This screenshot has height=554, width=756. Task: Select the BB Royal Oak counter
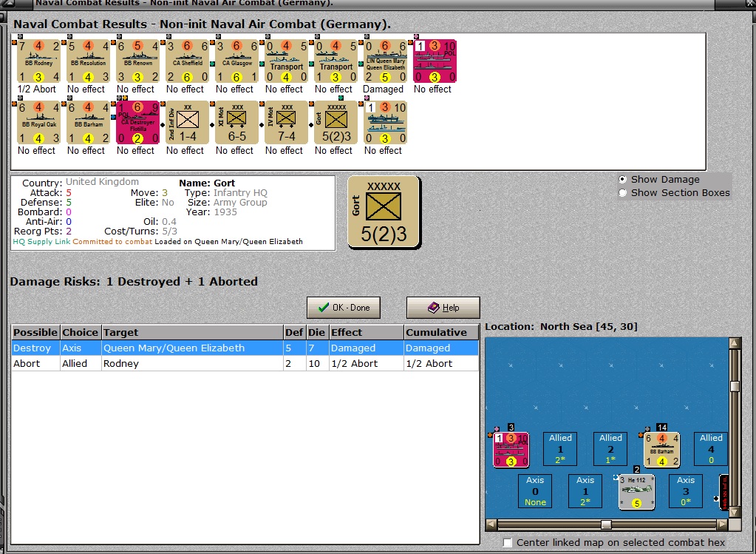pyautogui.click(x=38, y=123)
